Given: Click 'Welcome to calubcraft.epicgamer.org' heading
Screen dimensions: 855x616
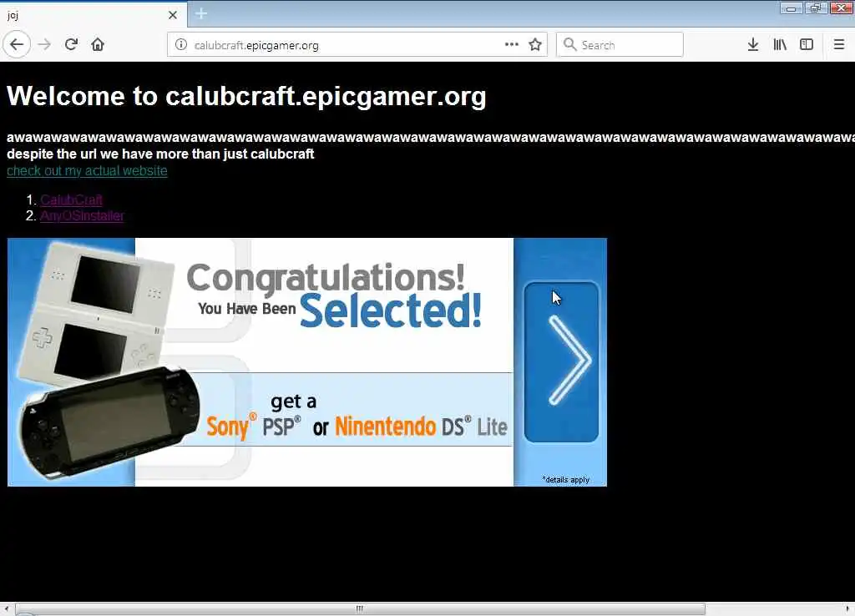Looking at the screenshot, I should click(x=246, y=97).
